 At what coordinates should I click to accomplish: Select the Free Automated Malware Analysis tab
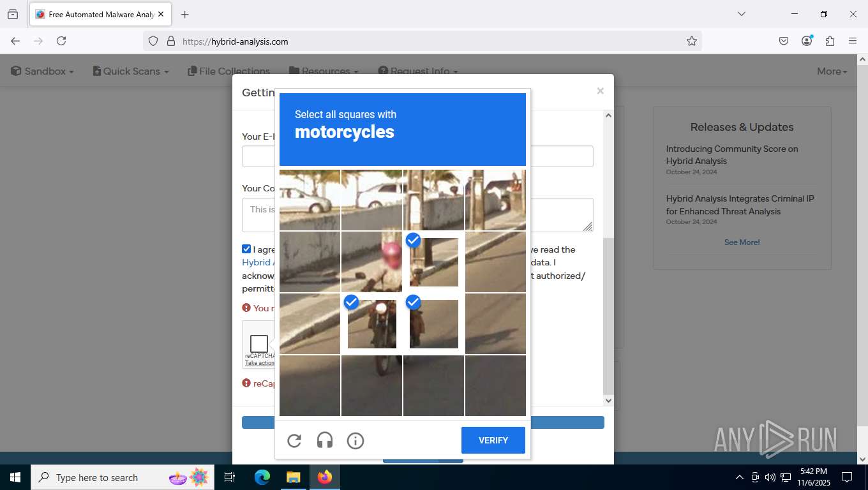pos(100,14)
